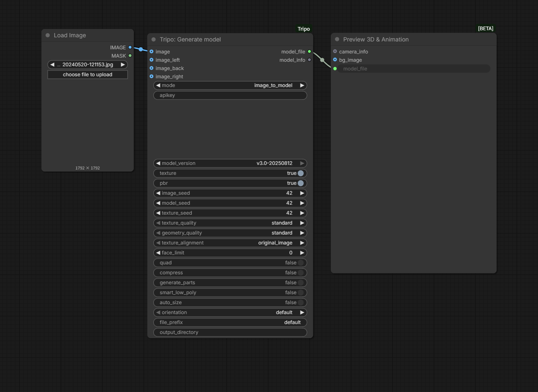Click the Tripo: Generate model title
The height and width of the screenshot is (392, 538).
(190, 39)
